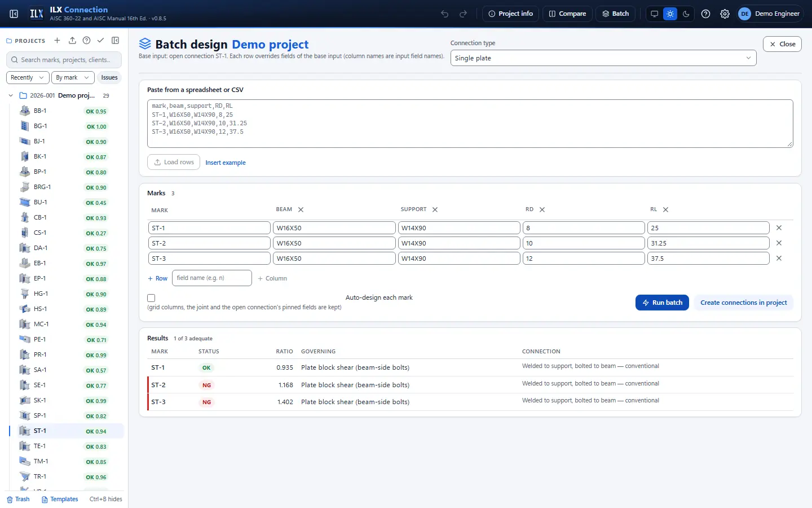Open the By mark grouping dropdown
The image size is (812, 508).
point(72,78)
